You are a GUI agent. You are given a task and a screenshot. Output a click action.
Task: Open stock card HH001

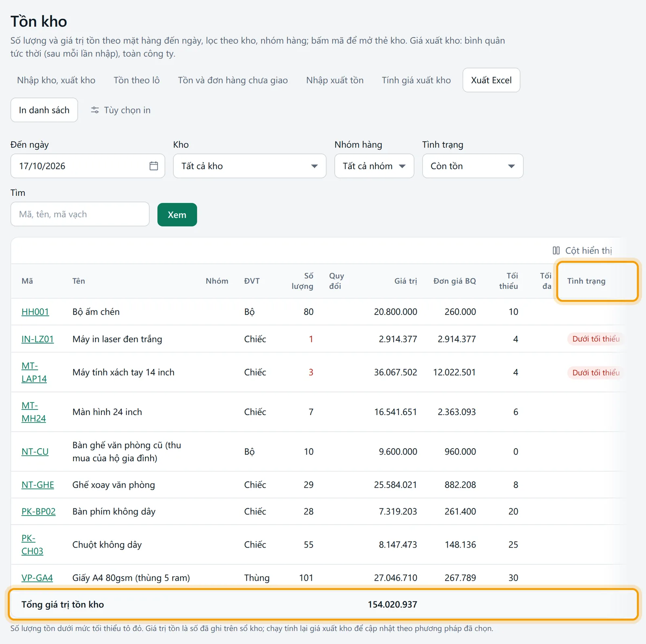[35, 312]
